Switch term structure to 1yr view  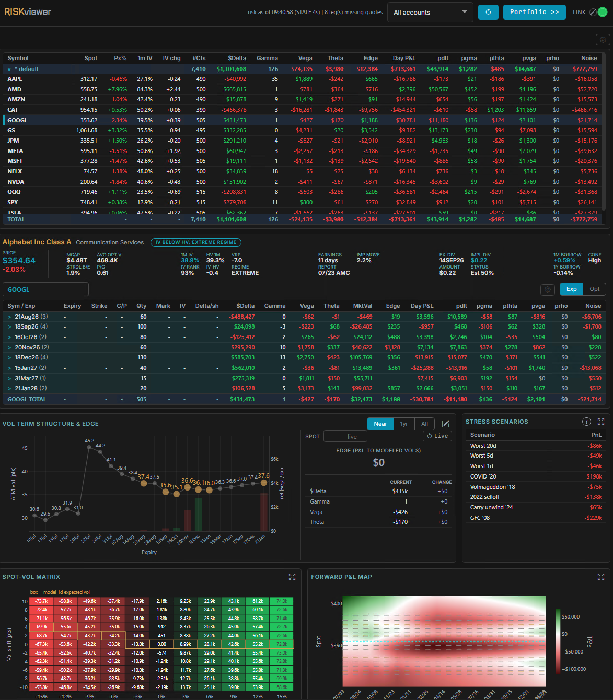[x=404, y=424]
